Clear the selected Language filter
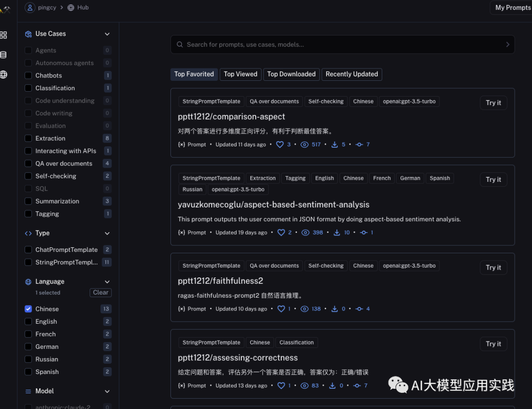The image size is (532, 409). [x=101, y=293]
